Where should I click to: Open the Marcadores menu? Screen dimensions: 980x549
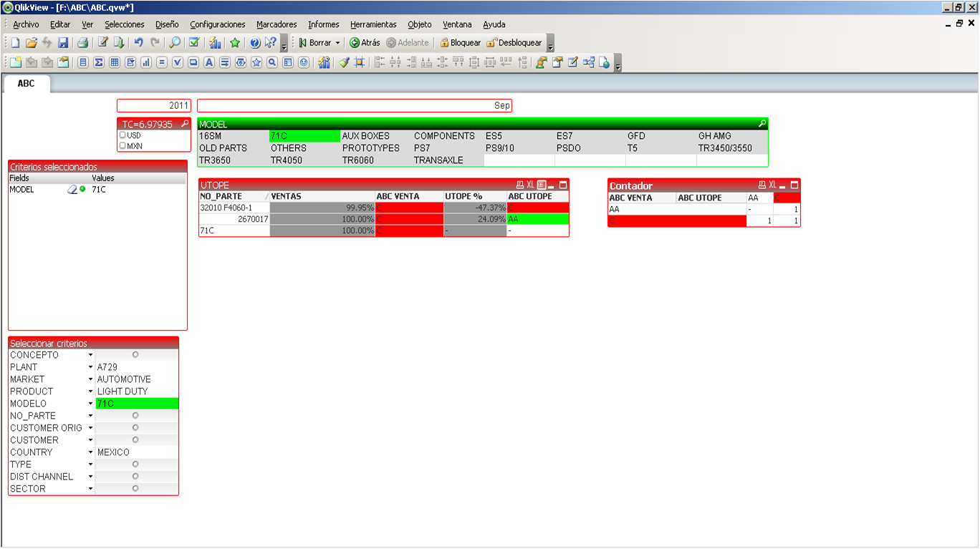[x=277, y=24]
